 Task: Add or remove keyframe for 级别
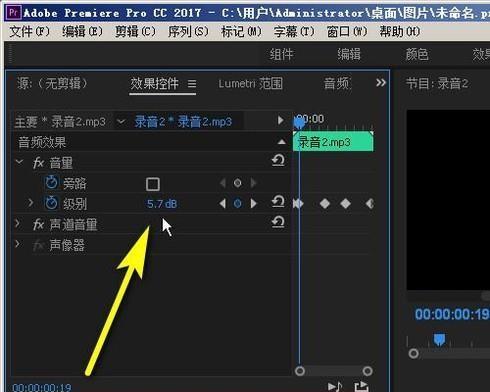click(x=238, y=203)
